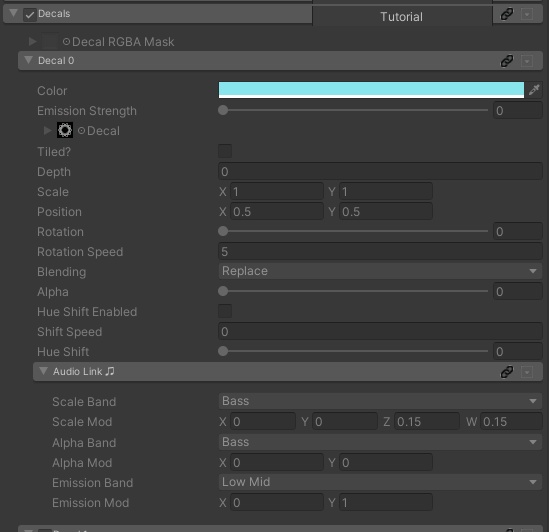Toggle the Decals enabled checkbox
Viewport: 549px width, 532px height.
point(30,15)
